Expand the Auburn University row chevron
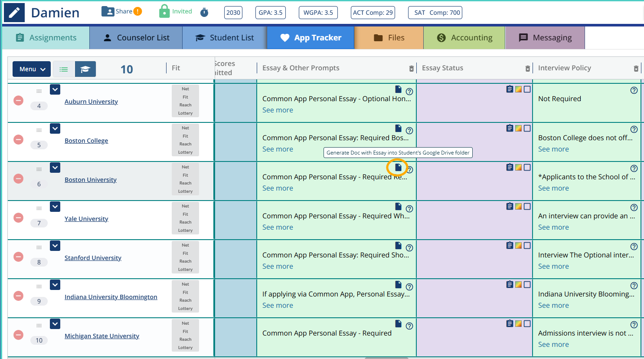 (55, 89)
